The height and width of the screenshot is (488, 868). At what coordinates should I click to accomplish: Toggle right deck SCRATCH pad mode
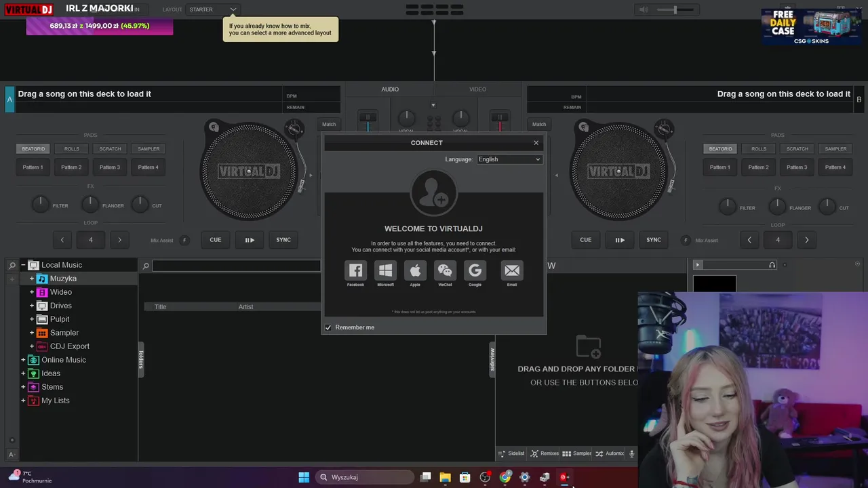point(797,148)
